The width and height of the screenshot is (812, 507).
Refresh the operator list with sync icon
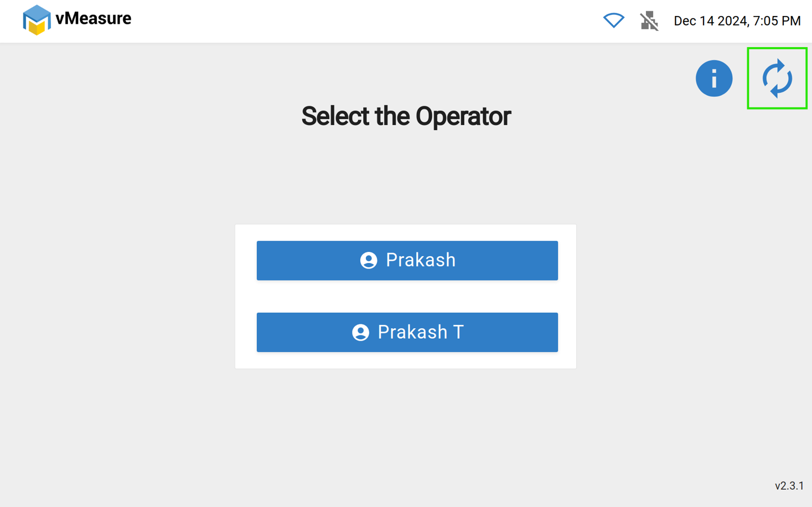tap(777, 79)
